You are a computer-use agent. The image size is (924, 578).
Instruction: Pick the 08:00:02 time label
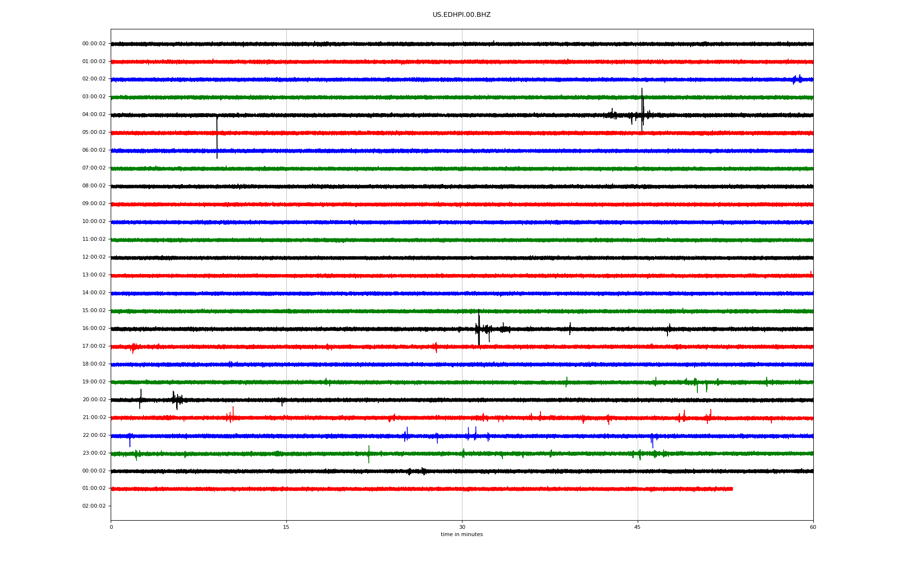point(94,186)
